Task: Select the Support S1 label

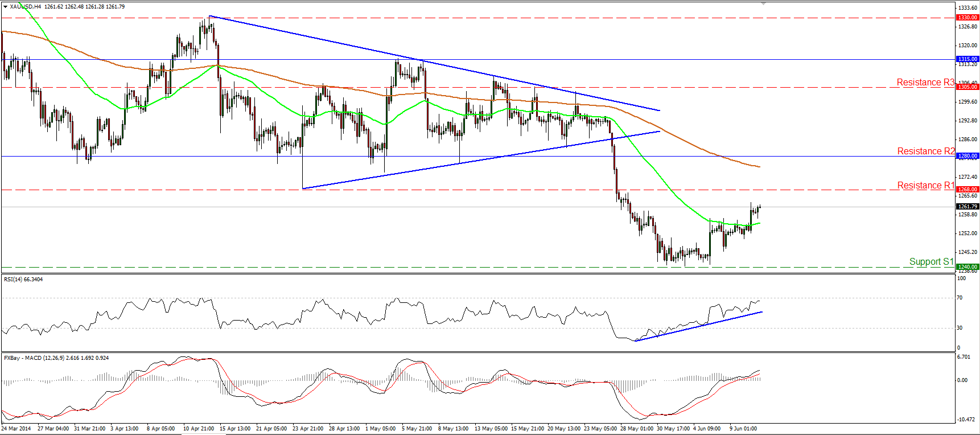Action: pyautogui.click(x=931, y=262)
